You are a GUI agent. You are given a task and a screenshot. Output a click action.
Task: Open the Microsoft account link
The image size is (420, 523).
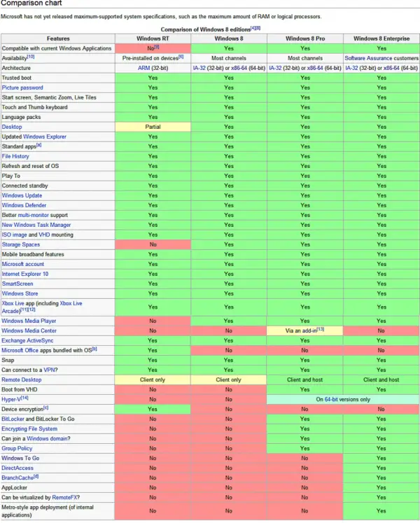[22, 264]
